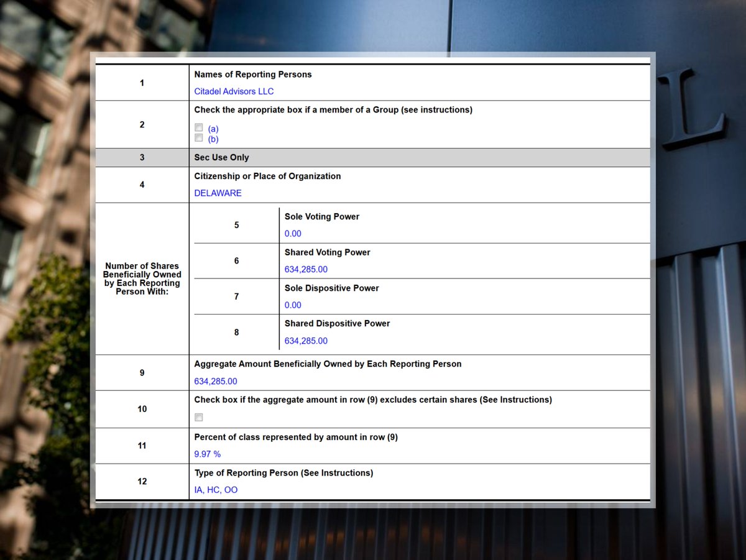Select the Shared Dispositive Power value 634,285.00
Image resolution: width=746 pixels, height=560 pixels.
tap(306, 341)
